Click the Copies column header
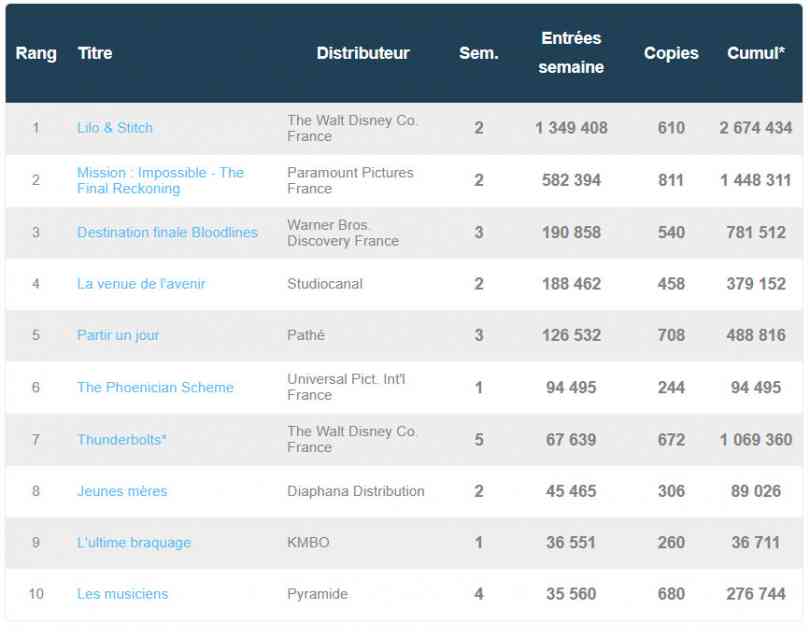This screenshot has width=810, height=637. (x=671, y=53)
